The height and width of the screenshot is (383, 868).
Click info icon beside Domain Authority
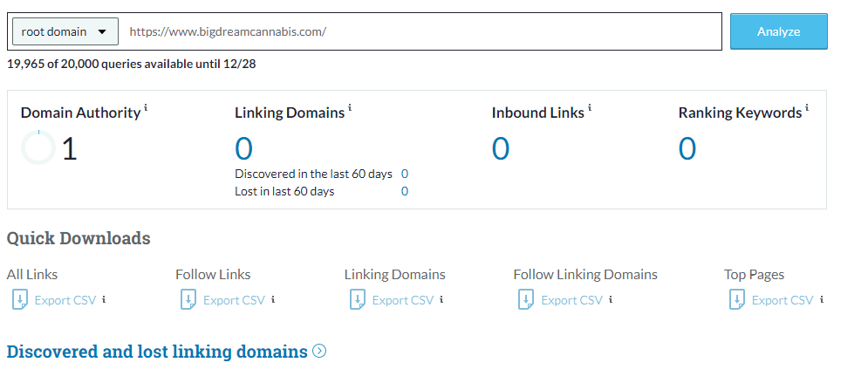click(x=146, y=108)
